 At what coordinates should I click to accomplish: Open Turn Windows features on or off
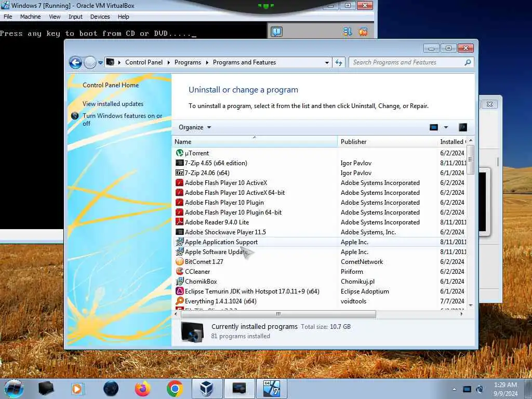[123, 119]
